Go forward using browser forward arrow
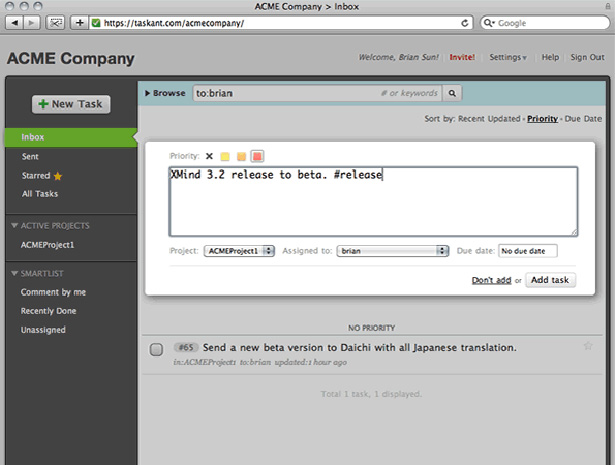 [31, 23]
